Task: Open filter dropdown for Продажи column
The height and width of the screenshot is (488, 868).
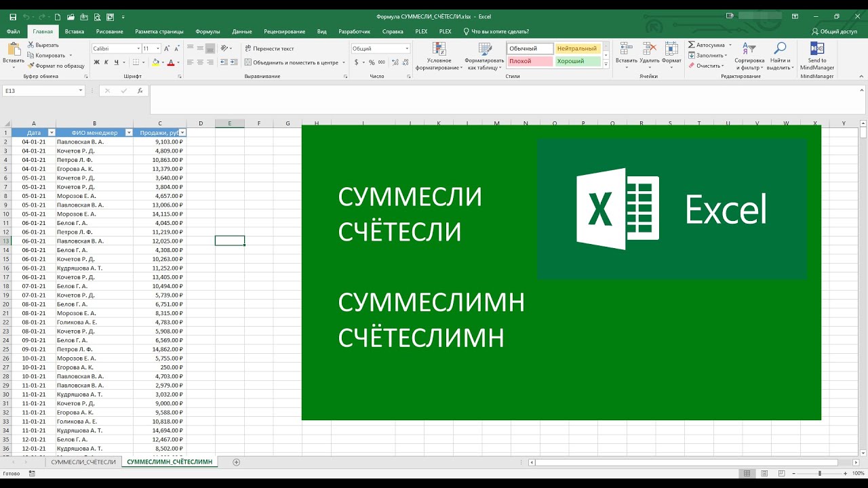Action: click(x=182, y=133)
